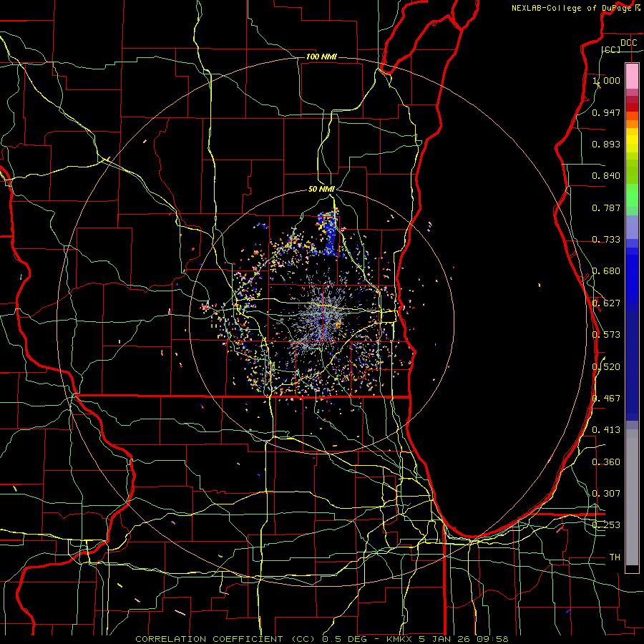Select the 0.360 scale value
Screen dimensions: 644x644
click(x=606, y=462)
